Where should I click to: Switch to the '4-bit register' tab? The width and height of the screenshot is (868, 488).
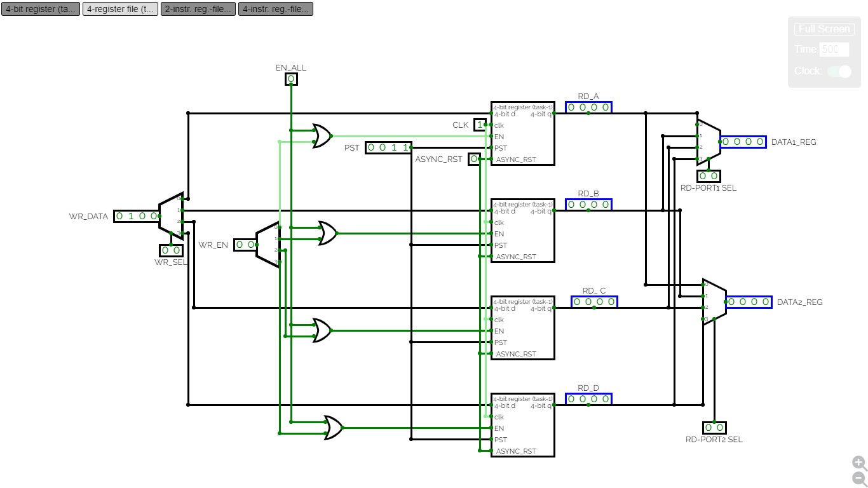(x=40, y=9)
